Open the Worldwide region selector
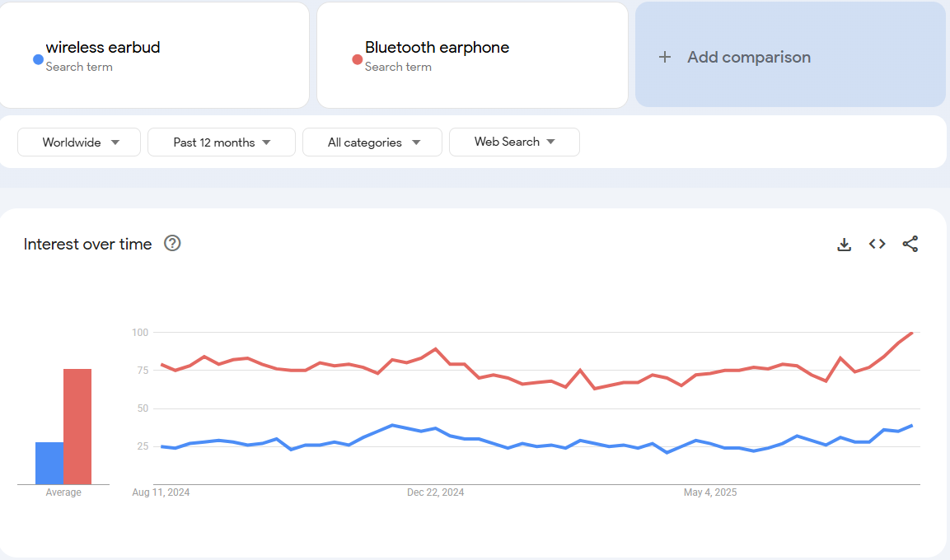Image resolution: width=950 pixels, height=560 pixels. 78,142
